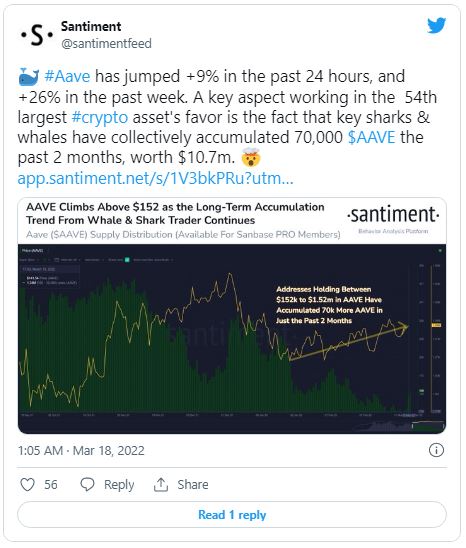Open the tweet info circle icon

click(x=436, y=450)
